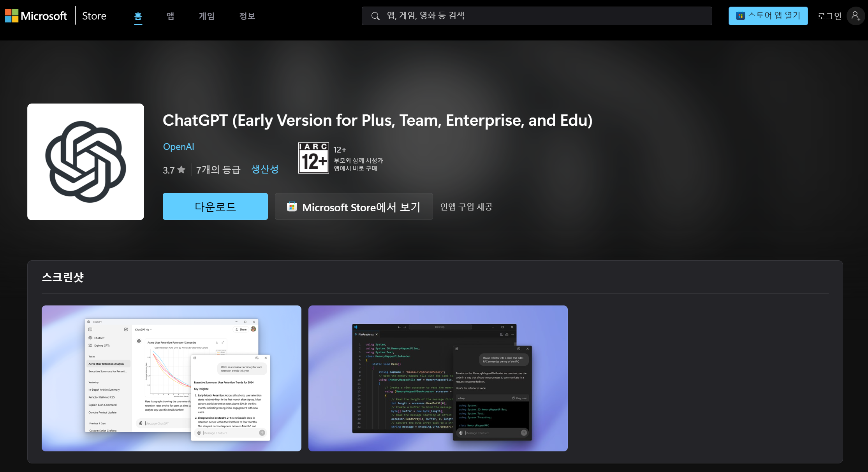Click the search magnifier icon

coord(375,16)
